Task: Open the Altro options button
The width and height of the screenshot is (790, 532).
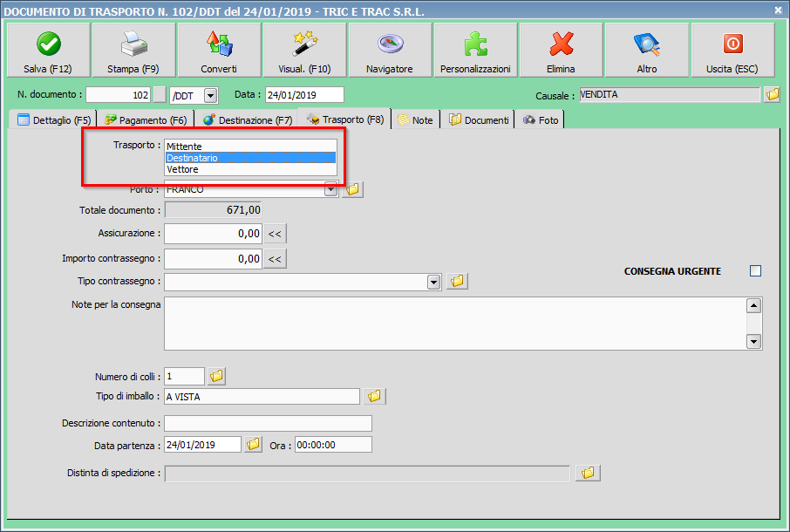Action: coord(647,50)
